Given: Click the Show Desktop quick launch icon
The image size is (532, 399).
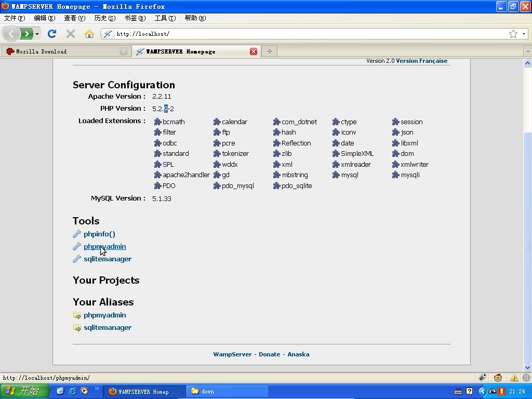Looking at the screenshot, I should tap(60, 391).
